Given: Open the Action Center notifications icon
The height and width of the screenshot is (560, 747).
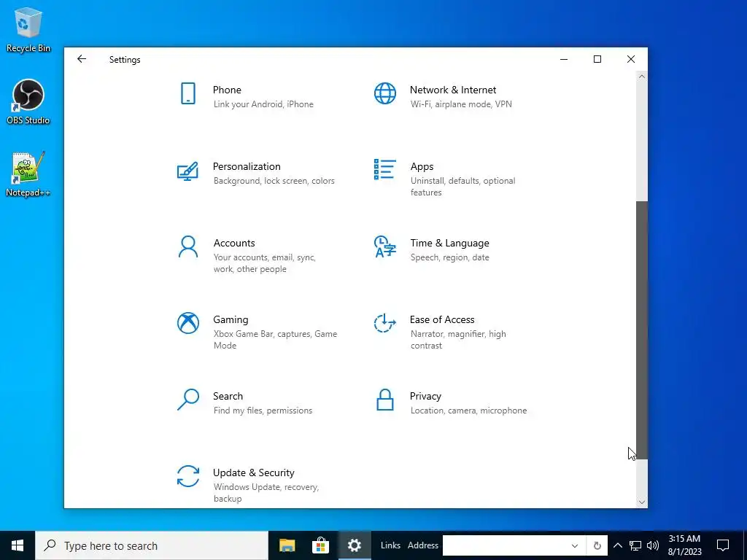Looking at the screenshot, I should point(723,545).
